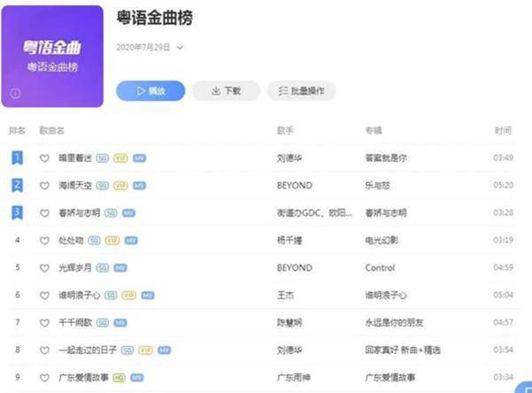Screen dimensions: 532x393
Task: Select song title 光辉岁月
Action: (75, 268)
